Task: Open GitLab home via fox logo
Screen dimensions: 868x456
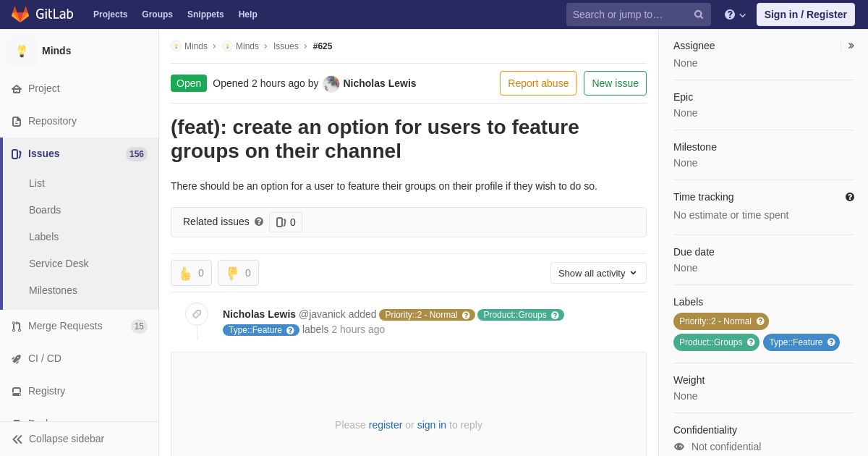Action: coord(20,14)
